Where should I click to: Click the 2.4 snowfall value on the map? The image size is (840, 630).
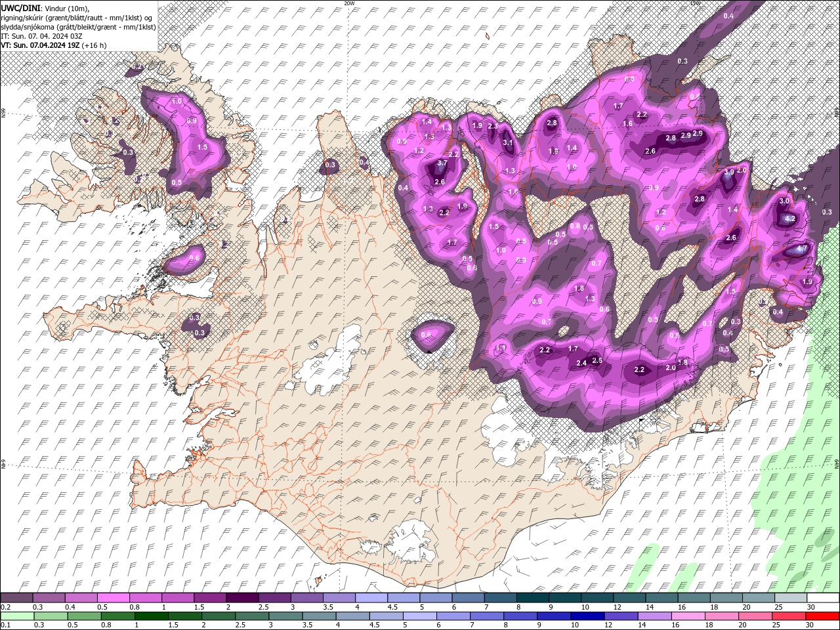(x=581, y=363)
